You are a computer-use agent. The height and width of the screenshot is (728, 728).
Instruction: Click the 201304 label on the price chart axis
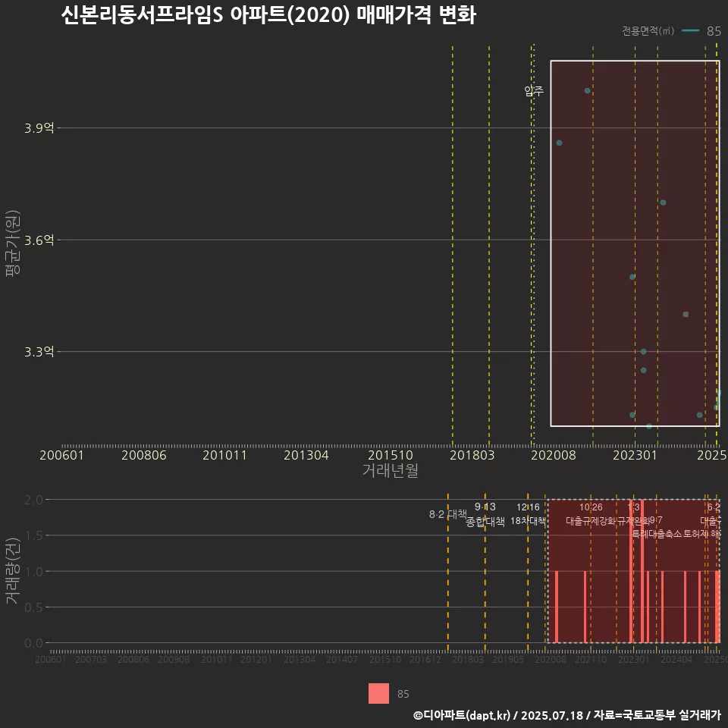306,455
